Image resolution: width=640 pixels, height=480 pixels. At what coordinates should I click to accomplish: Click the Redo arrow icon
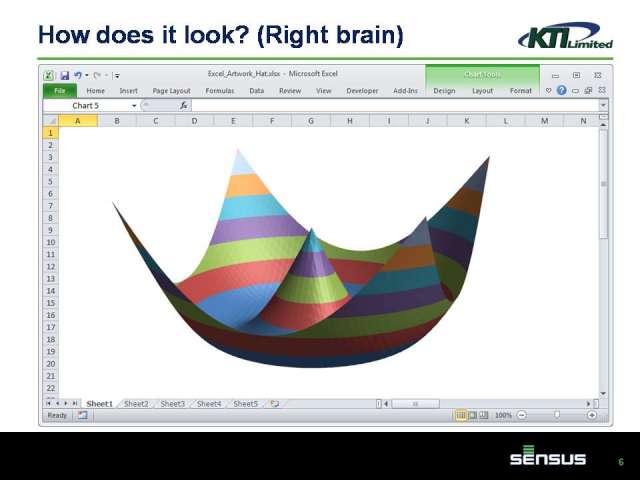click(x=97, y=75)
